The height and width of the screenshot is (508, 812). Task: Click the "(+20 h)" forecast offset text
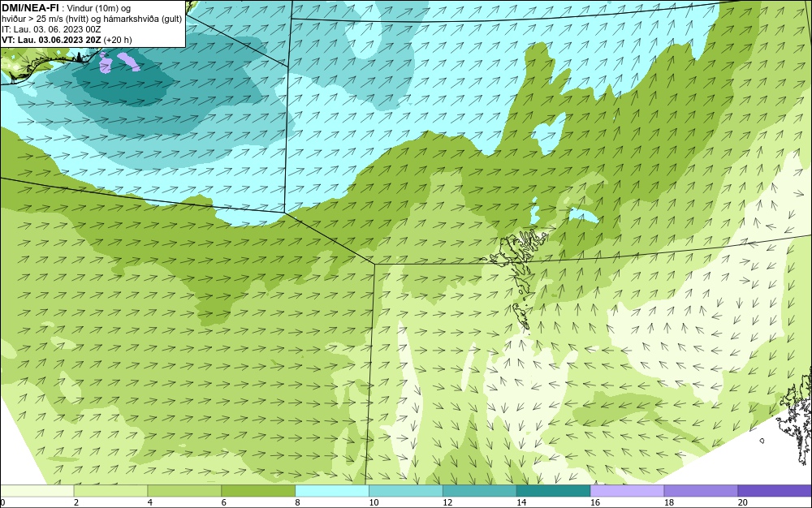tap(118, 40)
